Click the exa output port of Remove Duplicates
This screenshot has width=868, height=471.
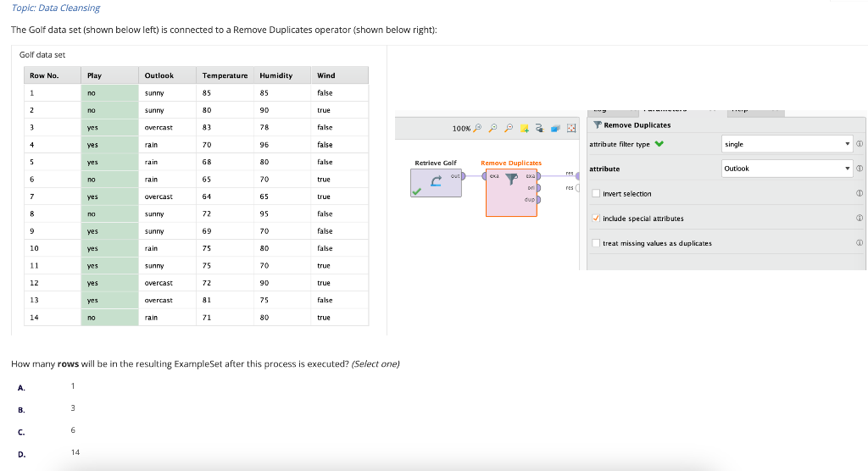tap(537, 176)
